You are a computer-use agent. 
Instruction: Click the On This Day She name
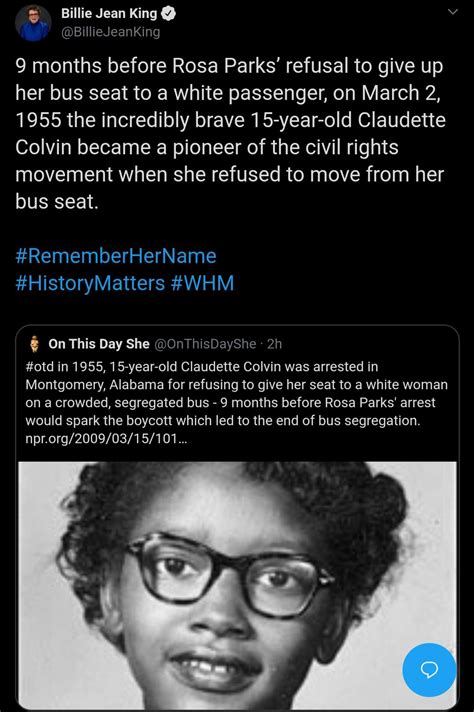pyautogui.click(x=99, y=344)
